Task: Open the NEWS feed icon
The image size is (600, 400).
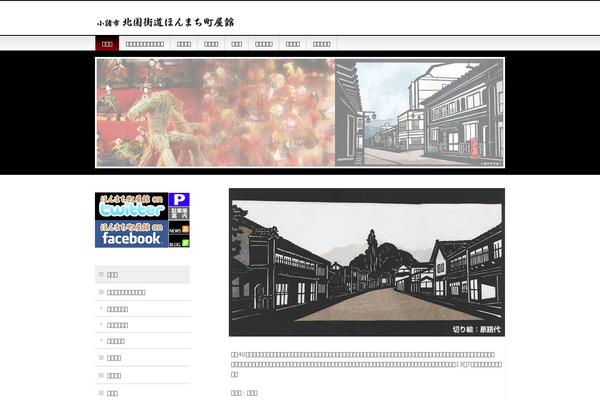Action: pyautogui.click(x=179, y=228)
